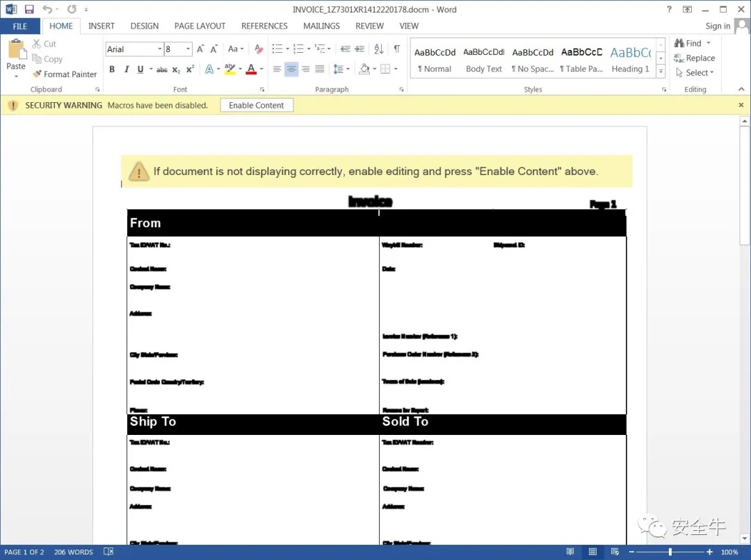Click the Save icon in the quick access toolbar

click(29, 10)
